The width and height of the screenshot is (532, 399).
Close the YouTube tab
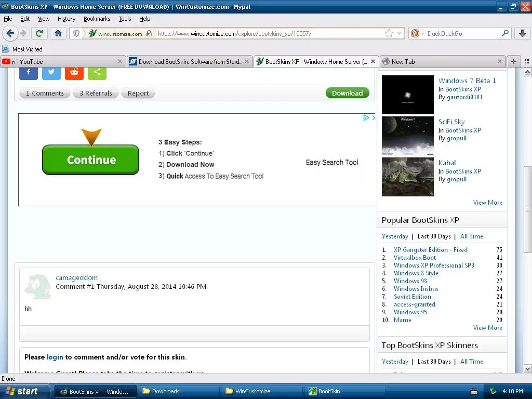click(120, 61)
